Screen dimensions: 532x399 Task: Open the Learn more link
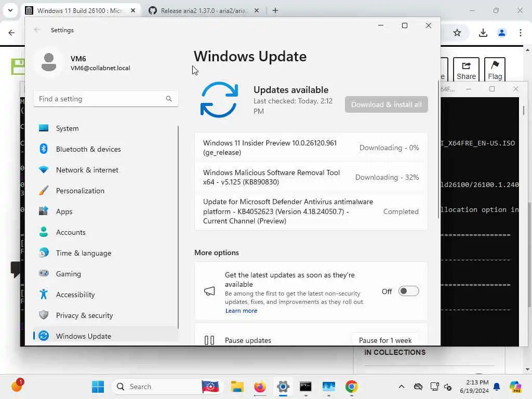(241, 311)
